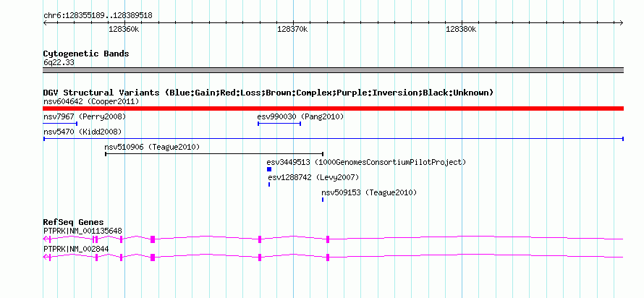Open PTPRK|NM_001135648 gene label
Screen dimensions: 644x298
pos(82,231)
